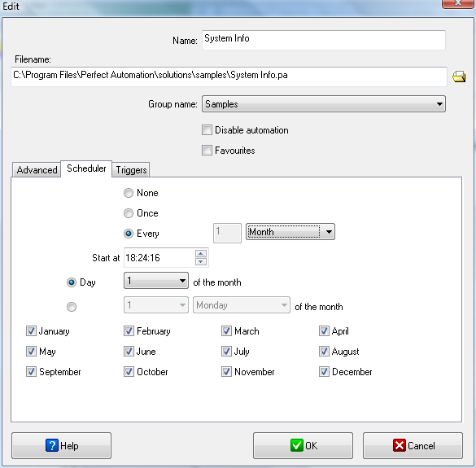The height and width of the screenshot is (468, 476).
Task: Click the blue Help question mark icon
Action: click(x=52, y=445)
